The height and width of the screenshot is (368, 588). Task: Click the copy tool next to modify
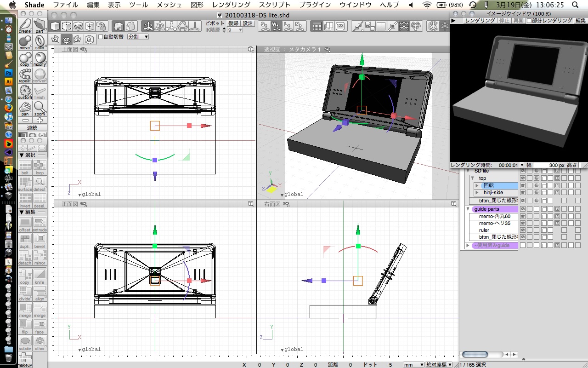25,59
